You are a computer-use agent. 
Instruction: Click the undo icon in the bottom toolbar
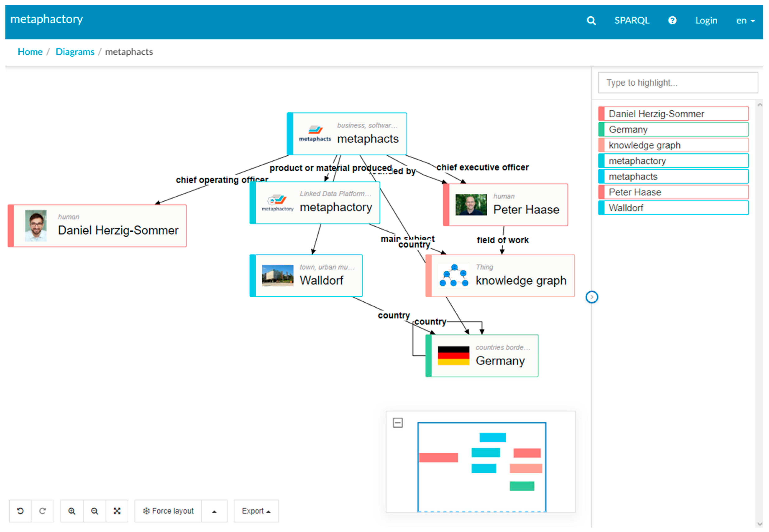(x=20, y=511)
